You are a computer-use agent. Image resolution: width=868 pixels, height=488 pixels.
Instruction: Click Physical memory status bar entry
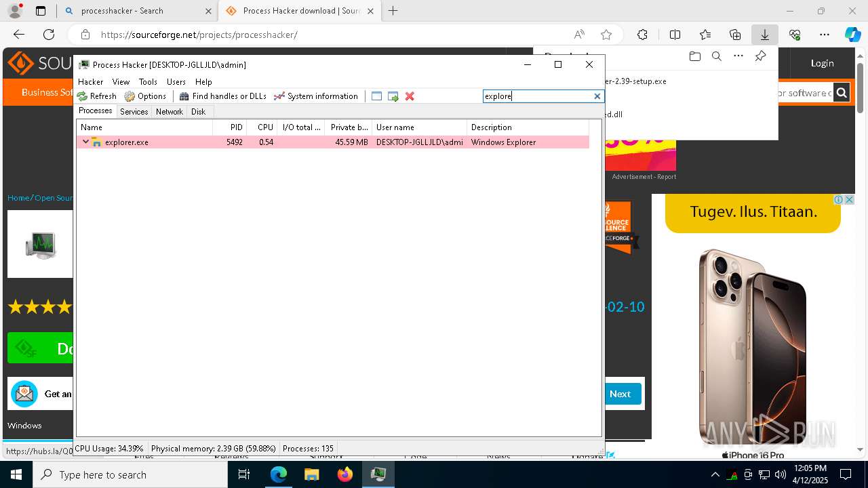pyautogui.click(x=214, y=449)
